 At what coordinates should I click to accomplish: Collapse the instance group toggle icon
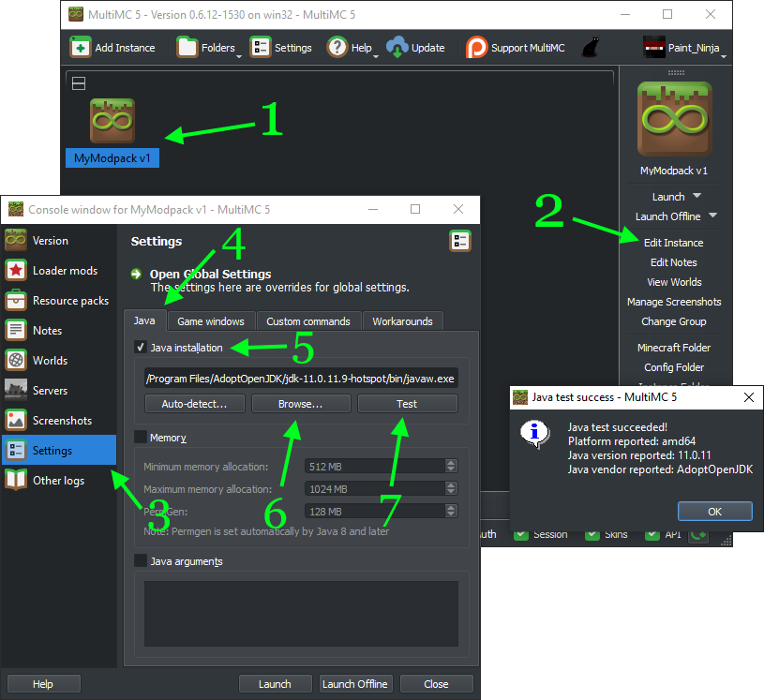tap(79, 83)
